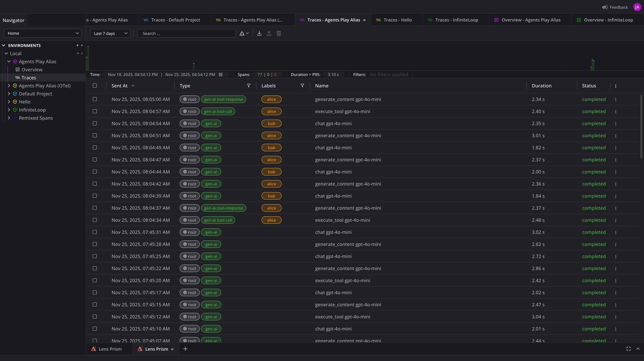Screen dimensions: 644x361
Task: Select checkbox for 08:04:54 AM chat trace
Action: [x=95, y=123]
